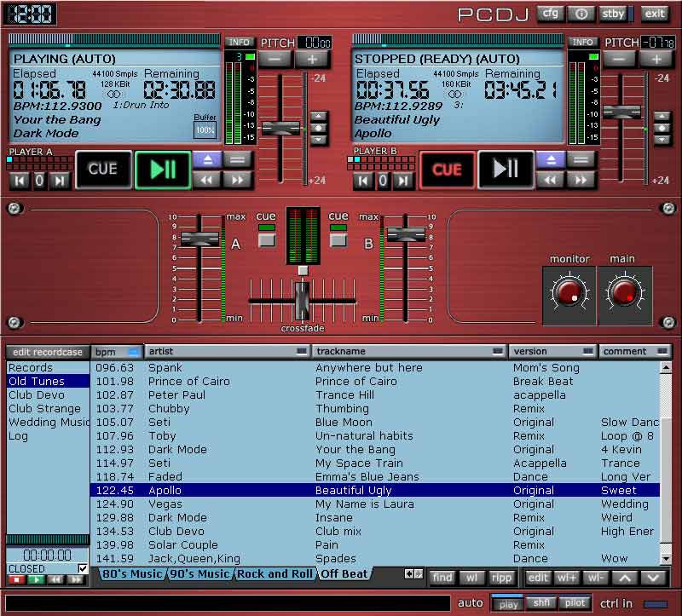Increase Player B pitch with plus button
This screenshot has width=682, height=616.
point(656,59)
